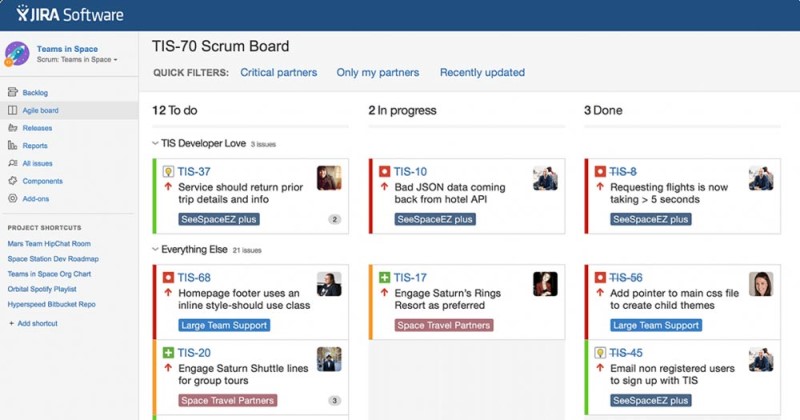Click the lightbulb icon on TIS-37
The width and height of the screenshot is (800, 420).
click(x=168, y=171)
